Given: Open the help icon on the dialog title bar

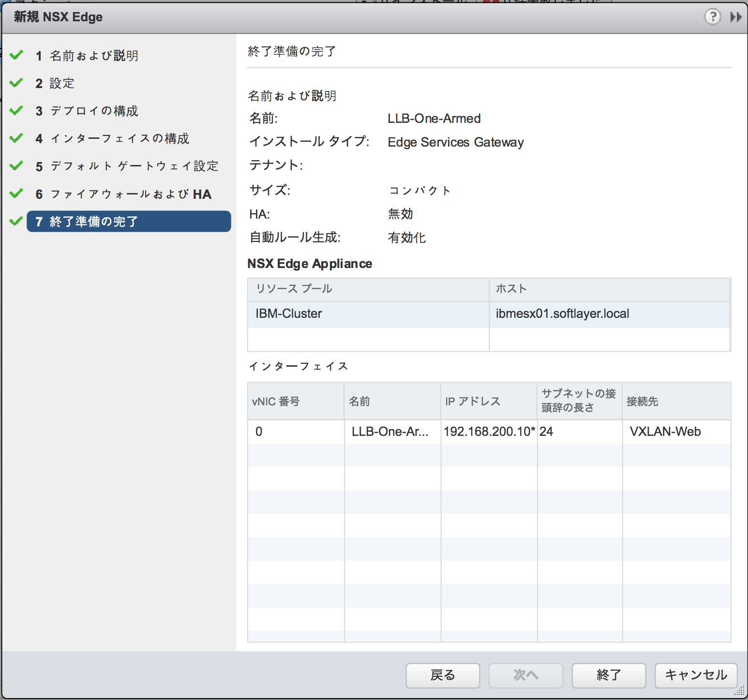Looking at the screenshot, I should 712,17.
